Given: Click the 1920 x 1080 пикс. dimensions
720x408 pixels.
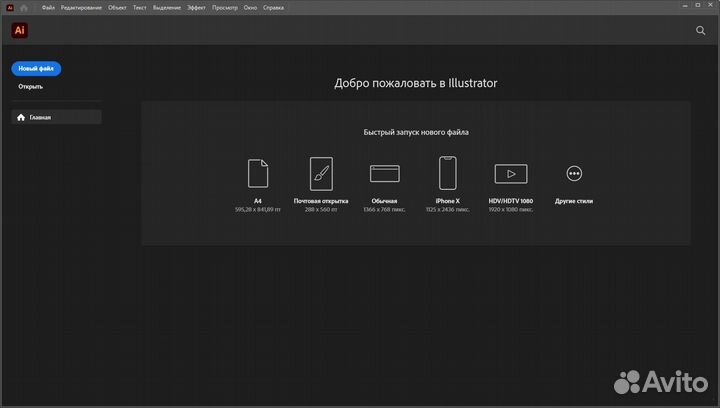Looking at the screenshot, I should click(x=511, y=209).
